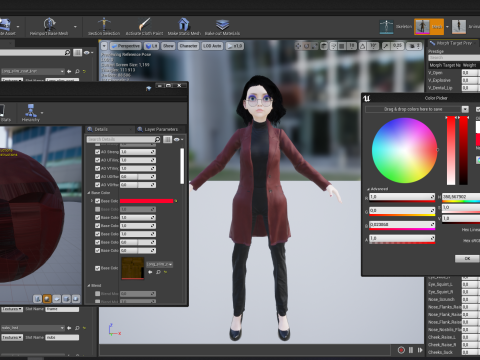The image size is (480, 360).
Task: Click OK in the Color Picker
Action: (x=467, y=259)
